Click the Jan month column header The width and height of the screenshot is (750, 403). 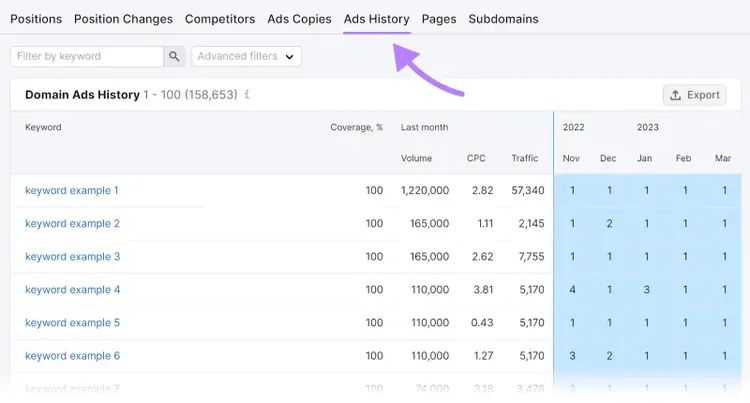644,158
